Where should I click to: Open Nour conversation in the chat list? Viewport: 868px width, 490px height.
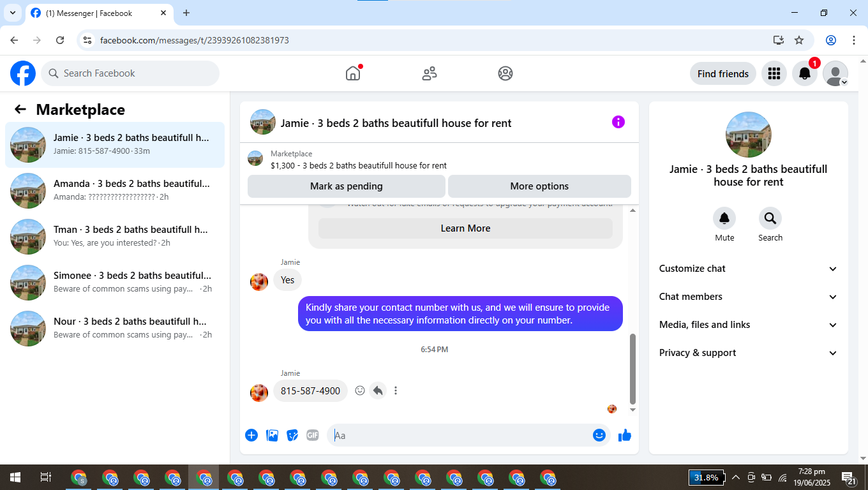coord(115,329)
